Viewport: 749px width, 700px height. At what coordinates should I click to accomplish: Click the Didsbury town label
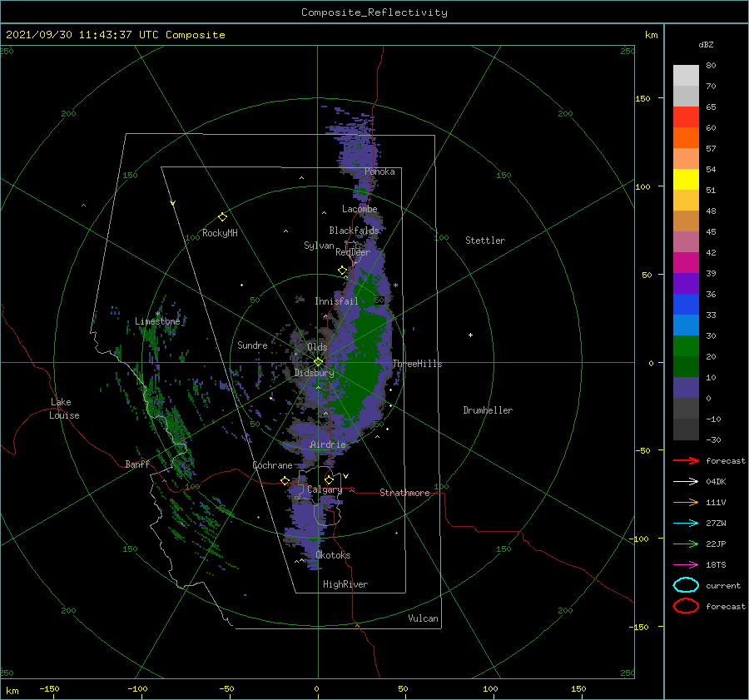pos(314,373)
